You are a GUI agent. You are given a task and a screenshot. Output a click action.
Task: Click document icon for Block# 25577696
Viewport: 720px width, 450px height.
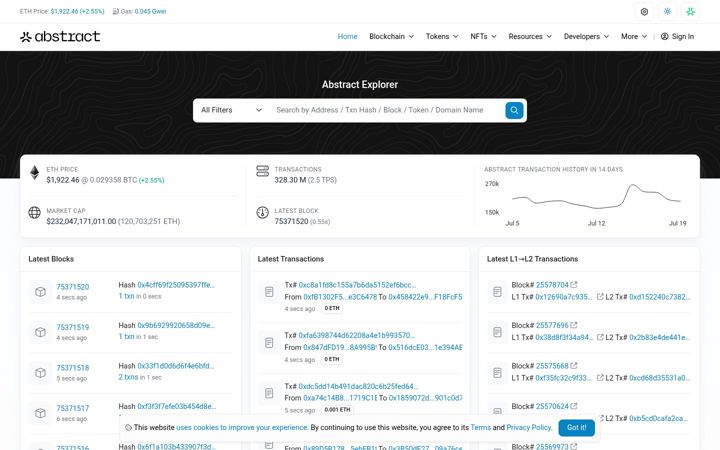coord(497,332)
